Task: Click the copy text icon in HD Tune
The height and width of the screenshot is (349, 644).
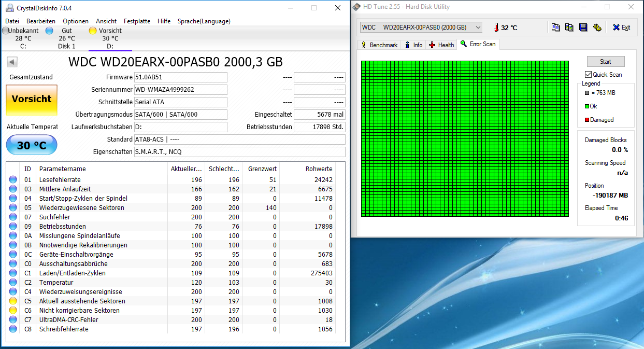Action: [x=555, y=27]
